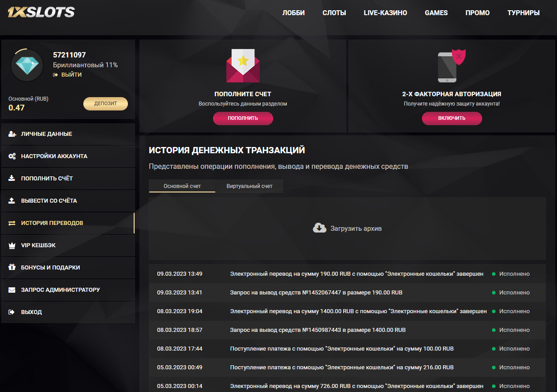Click green status dot for 08.03.2023 18:57

[x=494, y=330]
